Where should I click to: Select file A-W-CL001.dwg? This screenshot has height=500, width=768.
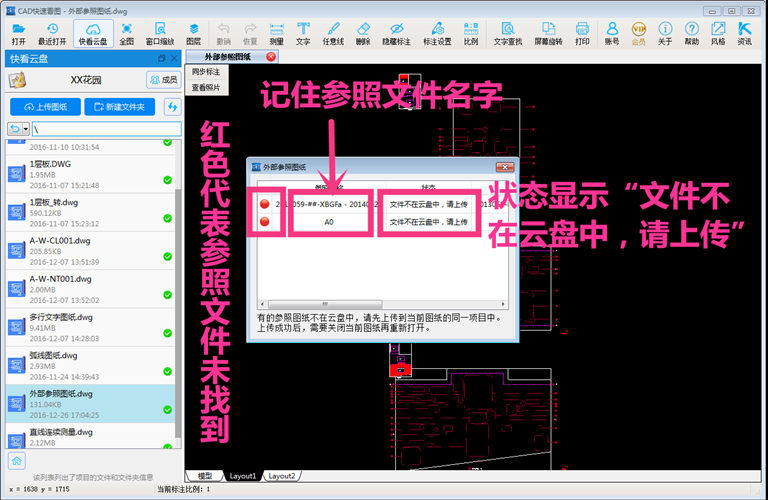point(91,250)
